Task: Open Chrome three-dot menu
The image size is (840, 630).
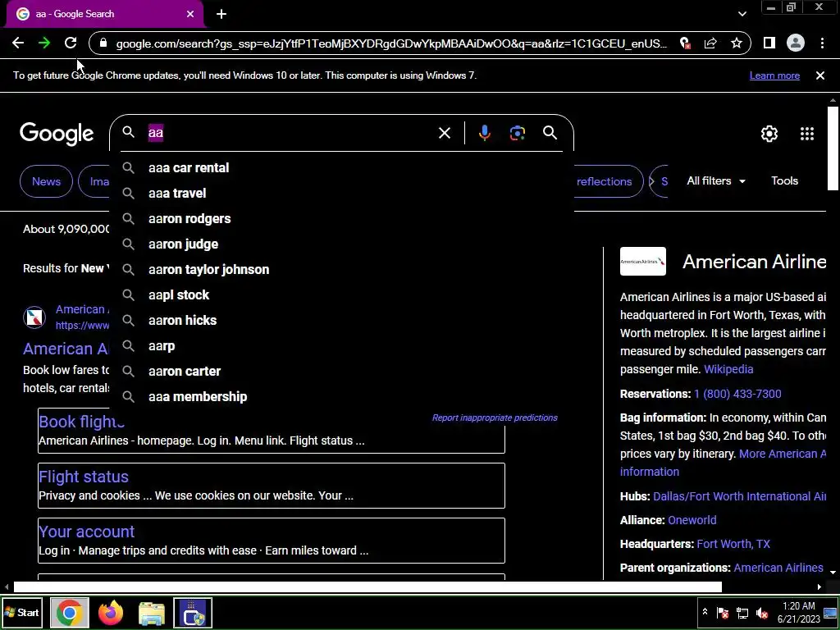Action: [822, 43]
